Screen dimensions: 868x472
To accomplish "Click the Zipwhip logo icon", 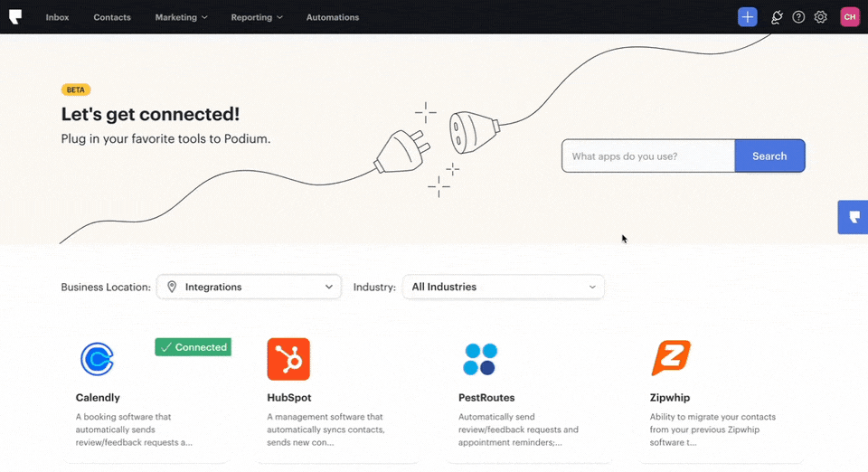I will click(x=671, y=359).
